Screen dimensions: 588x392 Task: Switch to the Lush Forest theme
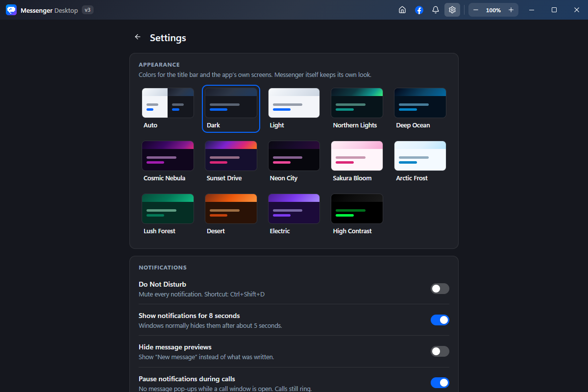click(x=168, y=215)
